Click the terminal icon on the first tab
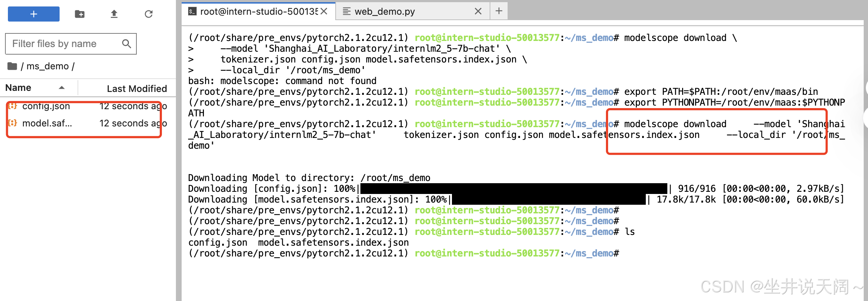The height and width of the screenshot is (301, 868). coord(192,11)
